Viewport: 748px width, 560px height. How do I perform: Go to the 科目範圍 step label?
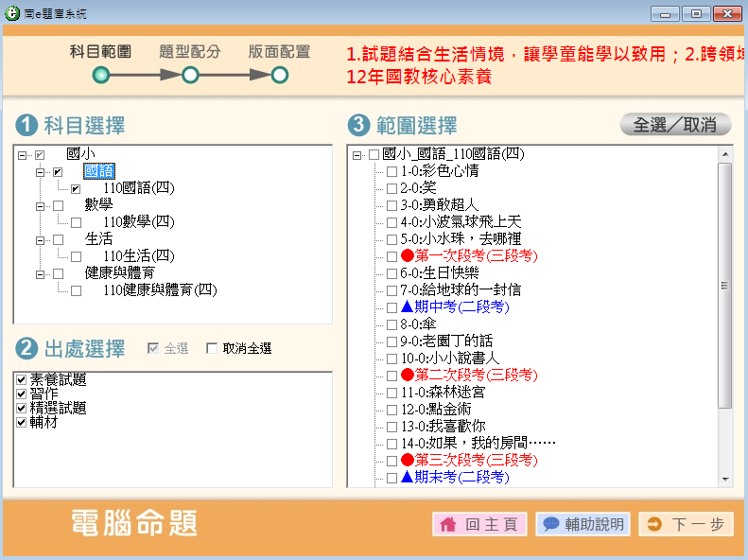[x=100, y=51]
